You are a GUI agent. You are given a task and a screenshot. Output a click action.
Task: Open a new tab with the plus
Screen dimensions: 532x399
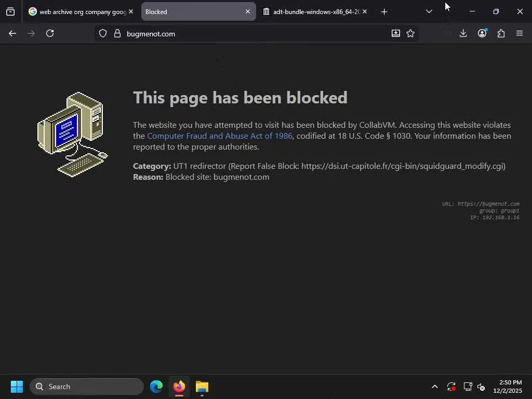[x=384, y=12]
